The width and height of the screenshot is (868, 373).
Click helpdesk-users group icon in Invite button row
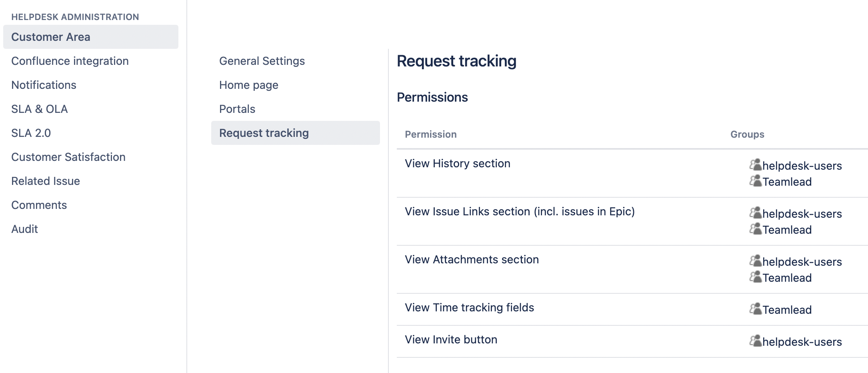pos(755,341)
